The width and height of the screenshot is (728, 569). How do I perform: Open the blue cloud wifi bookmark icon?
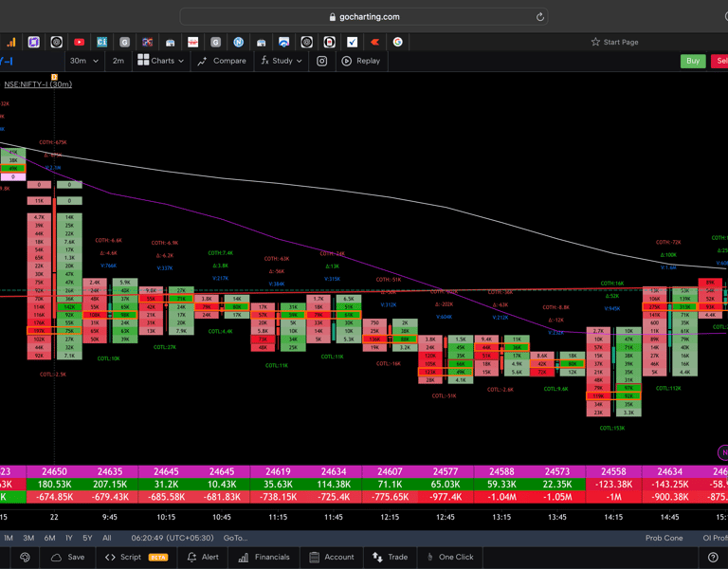(283, 43)
